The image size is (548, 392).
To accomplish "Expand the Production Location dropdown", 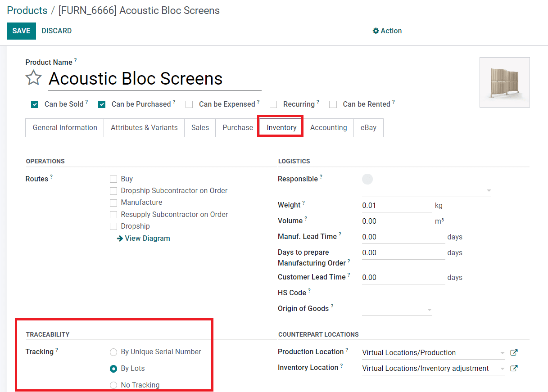I will click(x=502, y=353).
